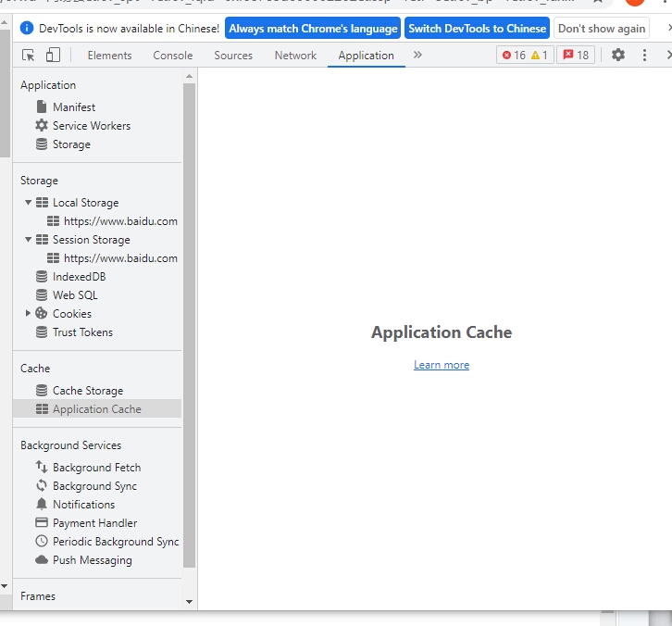Select Background Fetch in the sidebar
Screen dimensions: 672x626
[x=97, y=468]
